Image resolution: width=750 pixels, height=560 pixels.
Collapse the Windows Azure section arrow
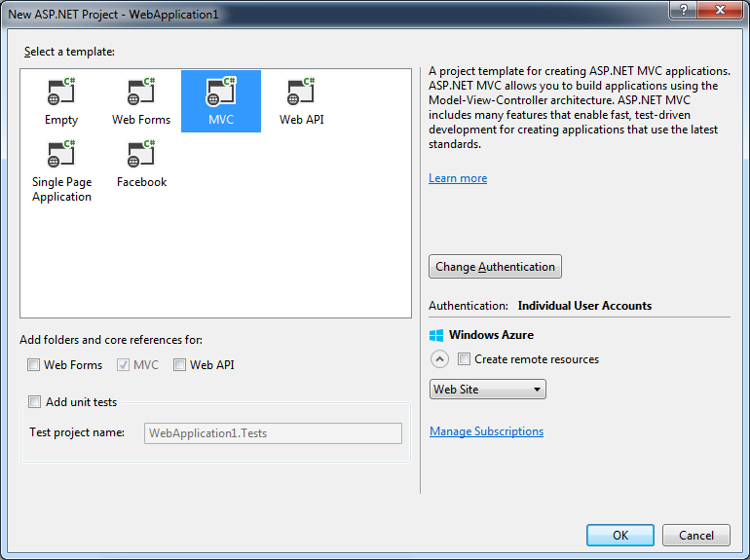click(439, 359)
